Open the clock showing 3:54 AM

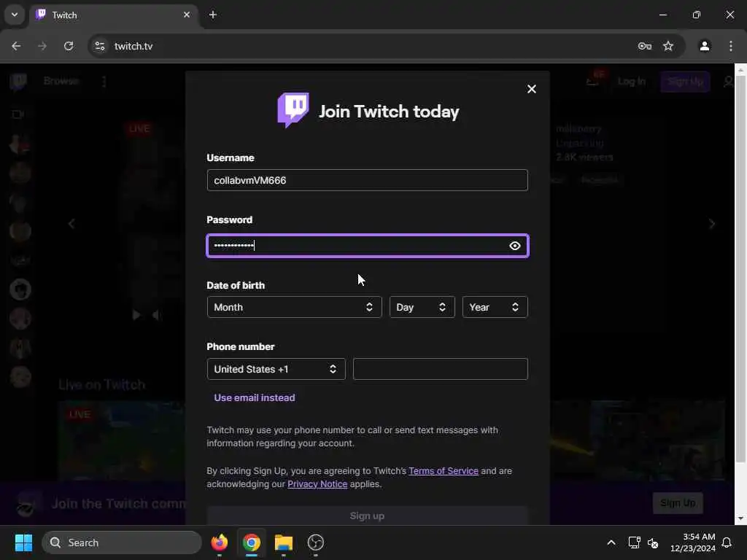[x=693, y=542]
